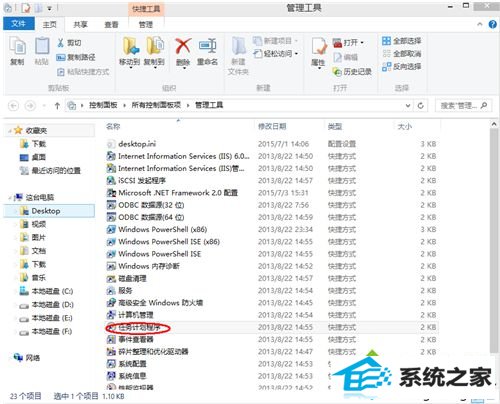This screenshot has width=500, height=404.
Task: Click the Help question mark icon
Action: click(x=492, y=24)
